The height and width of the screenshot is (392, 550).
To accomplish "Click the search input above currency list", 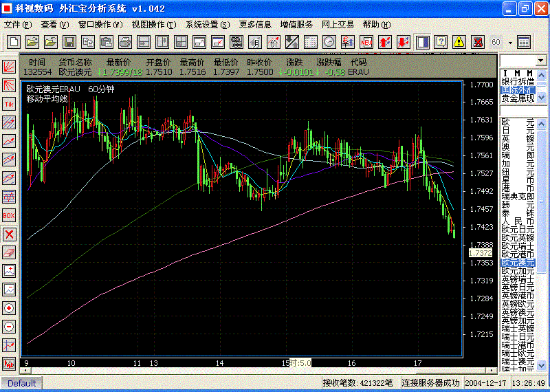I will [522, 111].
